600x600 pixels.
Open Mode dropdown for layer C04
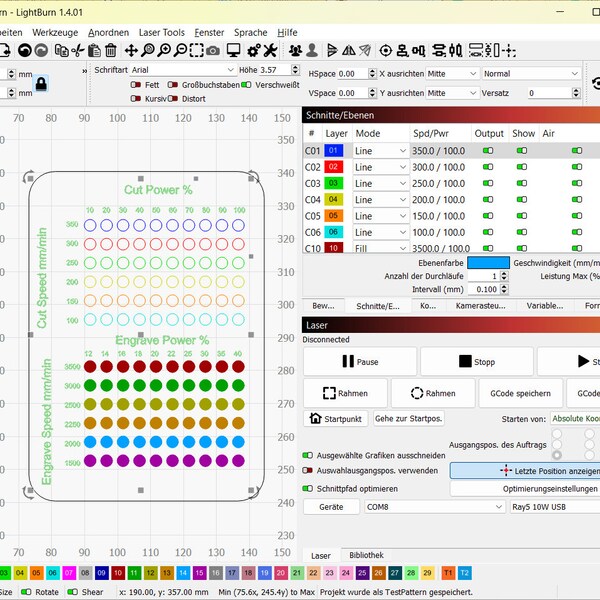click(380, 200)
